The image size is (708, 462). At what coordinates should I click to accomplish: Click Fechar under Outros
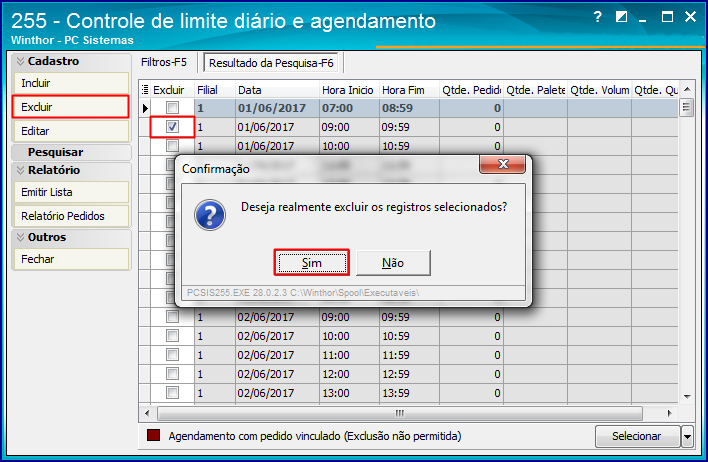pyautogui.click(x=71, y=259)
